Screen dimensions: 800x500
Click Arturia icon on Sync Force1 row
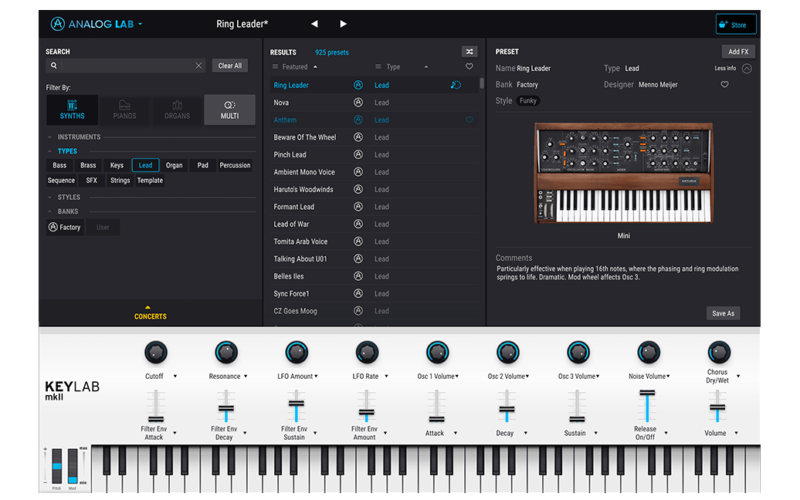click(358, 293)
